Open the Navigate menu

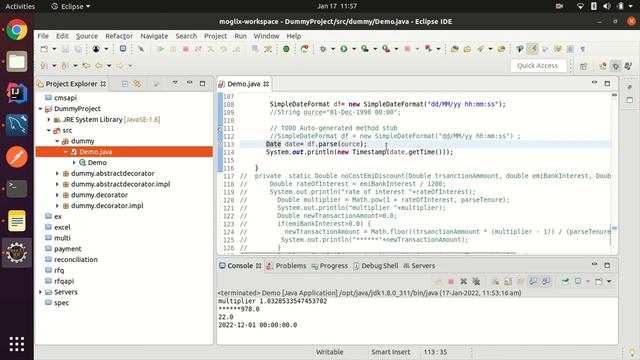click(x=154, y=36)
